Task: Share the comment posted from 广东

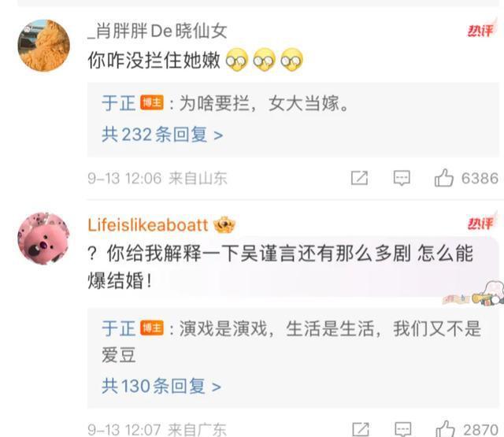Action: [x=361, y=429]
